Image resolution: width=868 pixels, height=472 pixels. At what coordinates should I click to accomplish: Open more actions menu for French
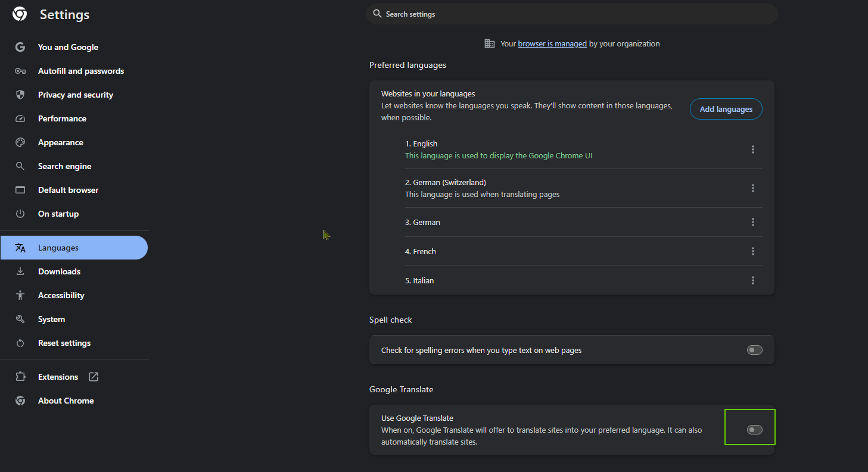tap(753, 251)
